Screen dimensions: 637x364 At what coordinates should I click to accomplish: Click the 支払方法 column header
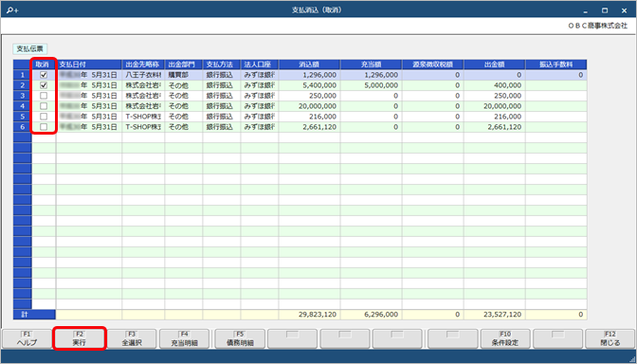point(222,64)
